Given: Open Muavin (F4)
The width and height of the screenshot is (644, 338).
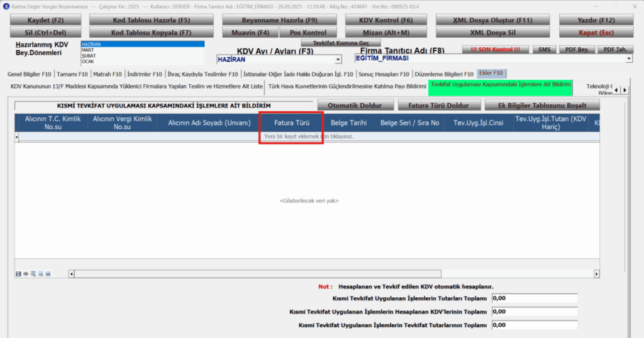Looking at the screenshot, I should tap(250, 33).
